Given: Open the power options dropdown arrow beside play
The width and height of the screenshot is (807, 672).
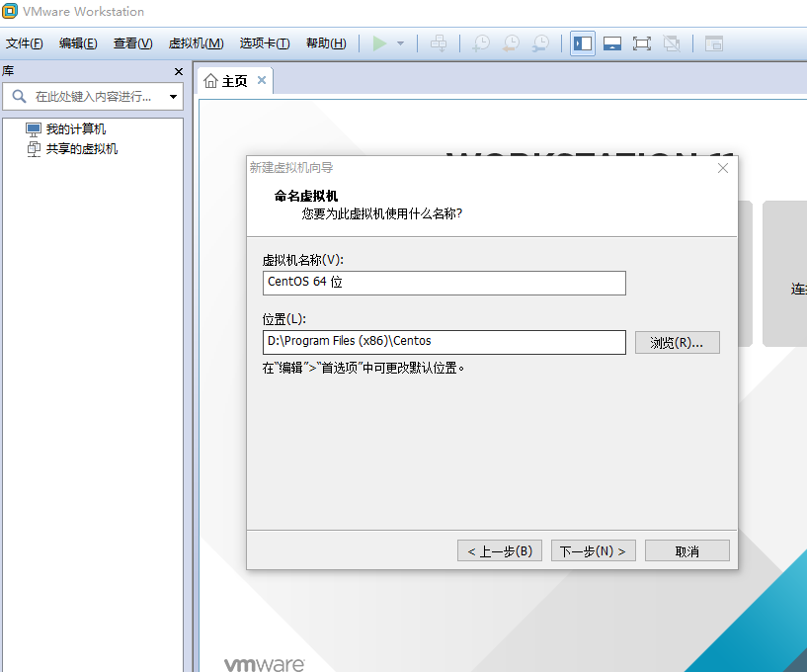Looking at the screenshot, I should pos(400,43).
